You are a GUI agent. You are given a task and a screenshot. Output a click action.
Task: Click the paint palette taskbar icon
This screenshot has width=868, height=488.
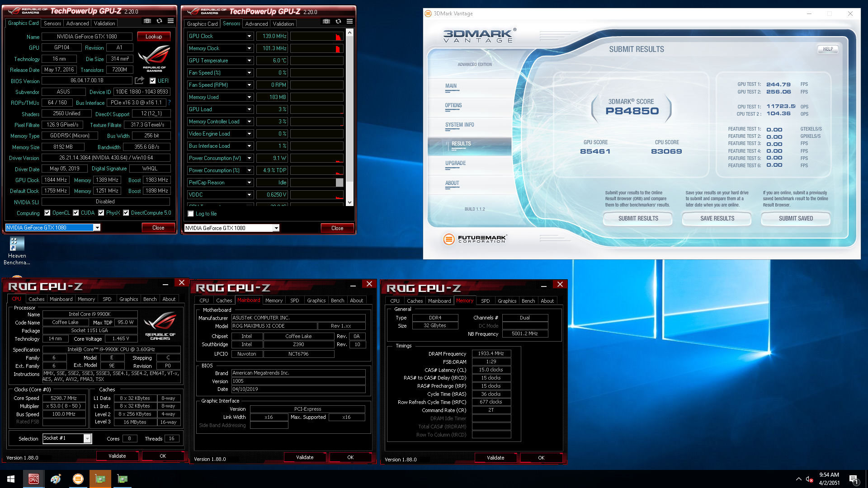pyautogui.click(x=56, y=479)
